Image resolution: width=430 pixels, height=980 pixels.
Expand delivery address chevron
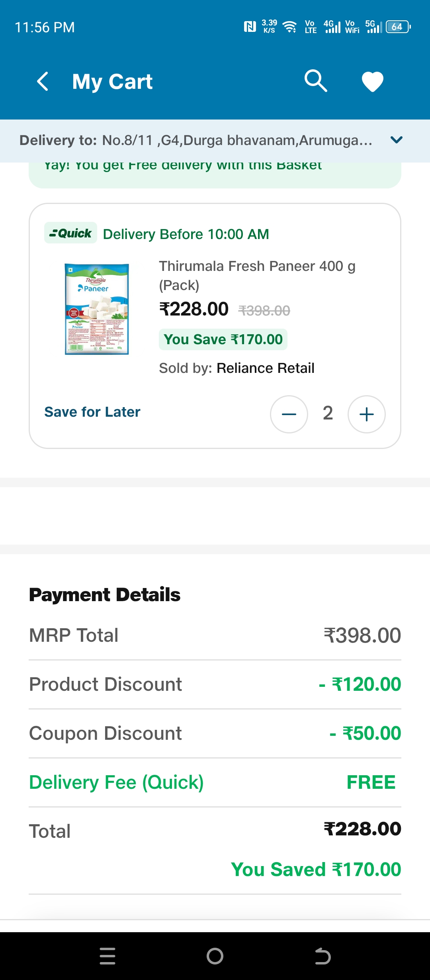click(x=397, y=140)
